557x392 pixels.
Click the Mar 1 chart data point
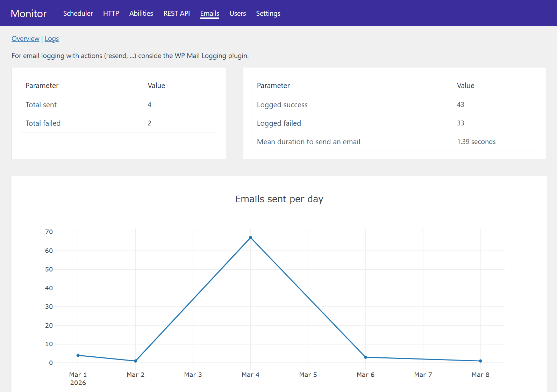tap(78, 355)
